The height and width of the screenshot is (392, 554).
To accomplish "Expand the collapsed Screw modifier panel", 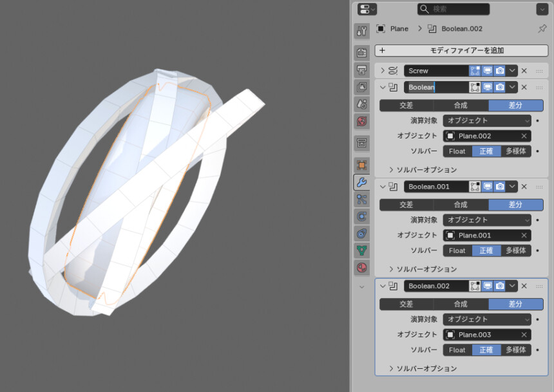I will 383,71.
